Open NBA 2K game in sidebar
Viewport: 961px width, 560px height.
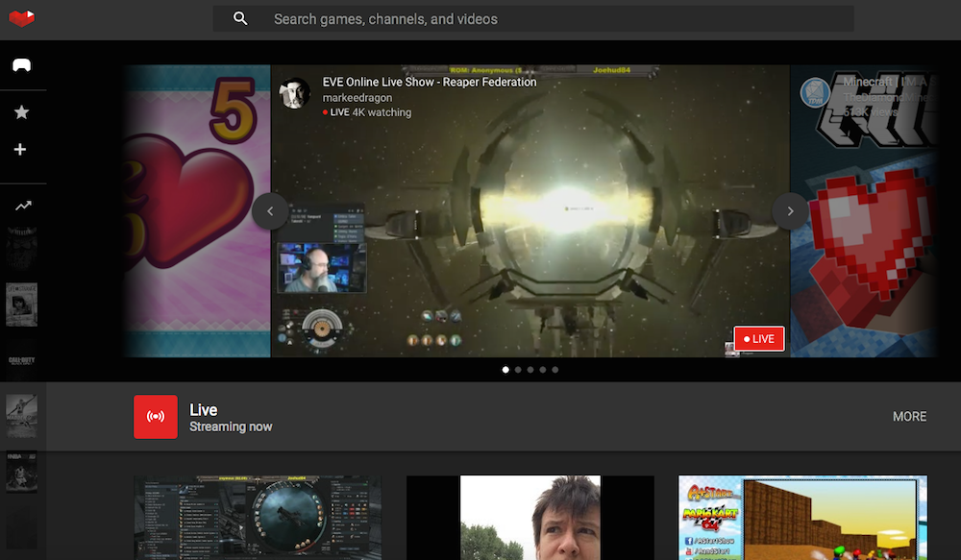click(x=21, y=471)
